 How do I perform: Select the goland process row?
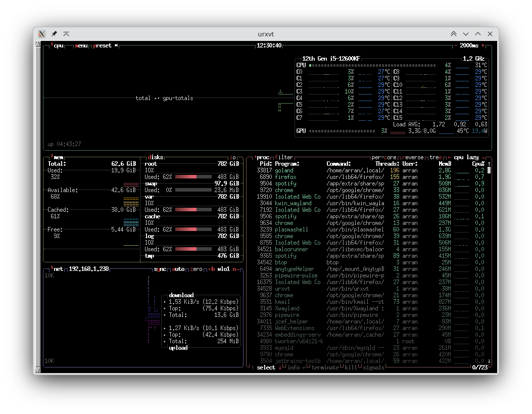(x=370, y=170)
